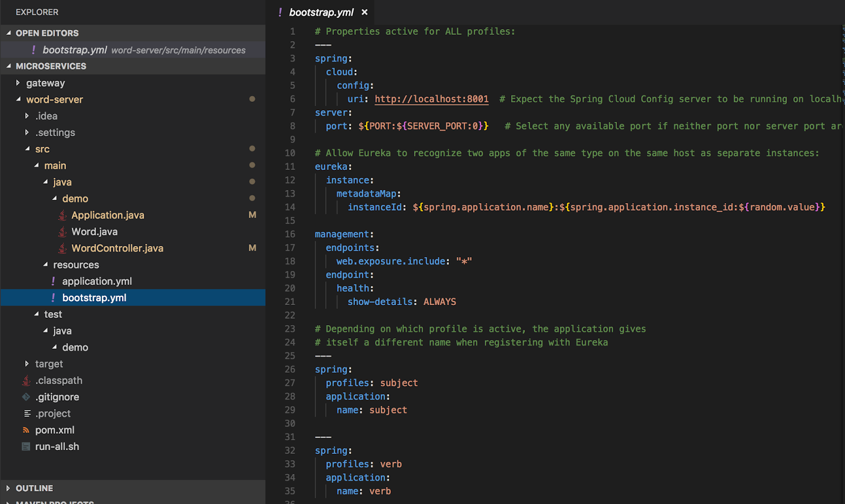Image resolution: width=845 pixels, height=504 pixels.
Task: Click the Java icon next to Word.java
Action: (62, 232)
